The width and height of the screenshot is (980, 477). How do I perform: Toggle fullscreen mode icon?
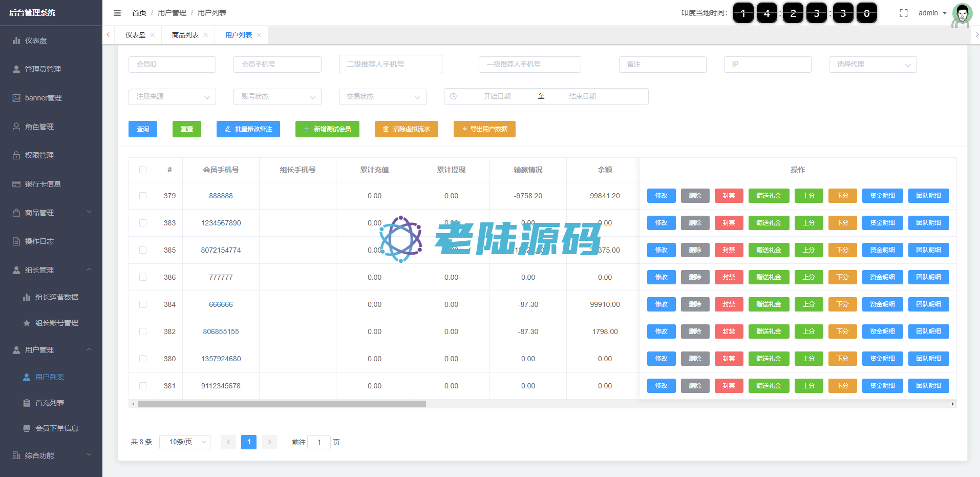point(904,13)
